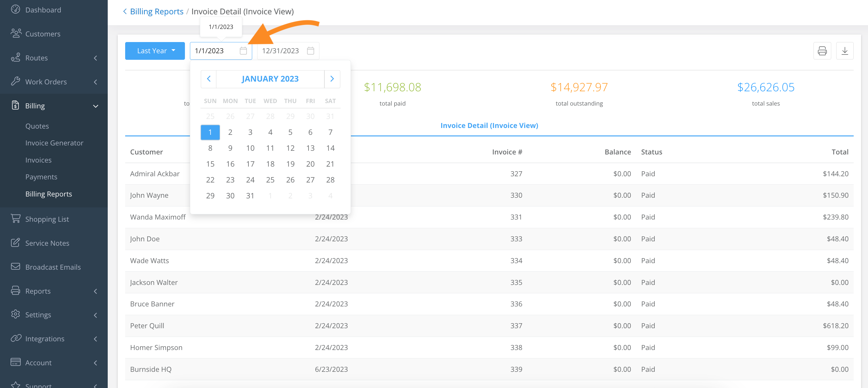Expand the Account submenu chevron
The height and width of the screenshot is (388, 868).
[96, 363]
